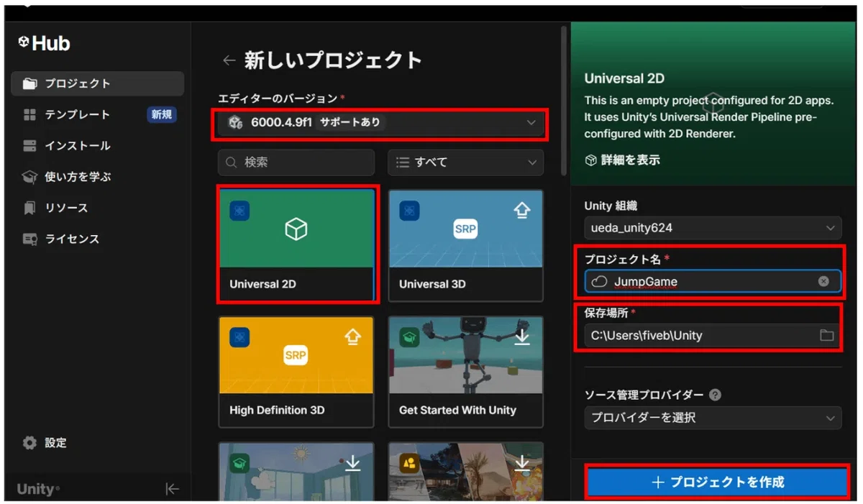This screenshot has width=863, height=504.
Task: Select the High Definition 3D template
Action: pyautogui.click(x=296, y=372)
